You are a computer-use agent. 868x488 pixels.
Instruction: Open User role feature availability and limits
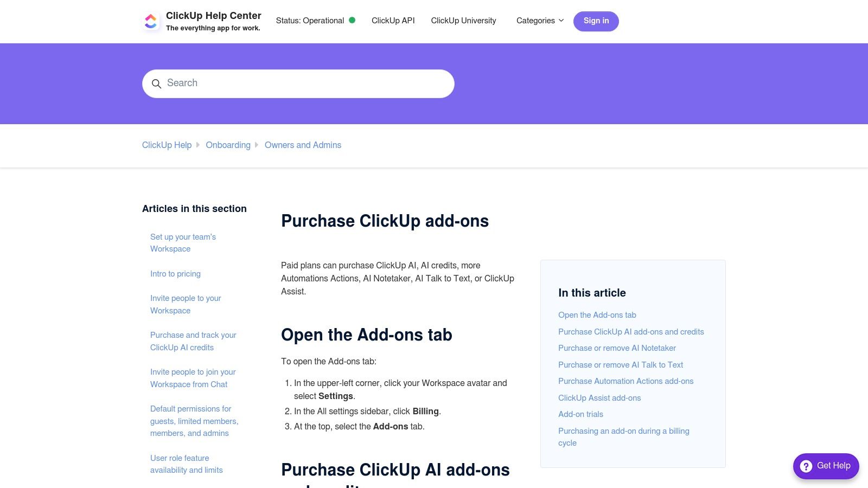(x=187, y=464)
